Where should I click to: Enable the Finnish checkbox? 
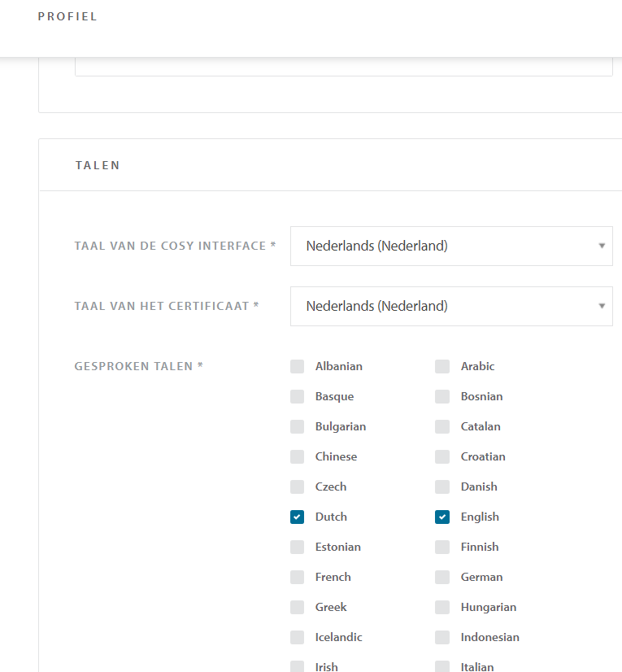[442, 547]
